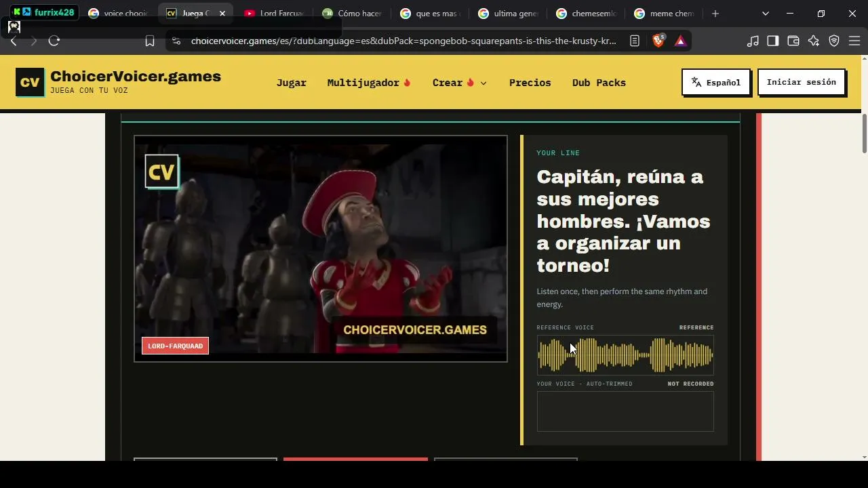Open the Precios nav link
868x488 pixels.
tap(530, 83)
